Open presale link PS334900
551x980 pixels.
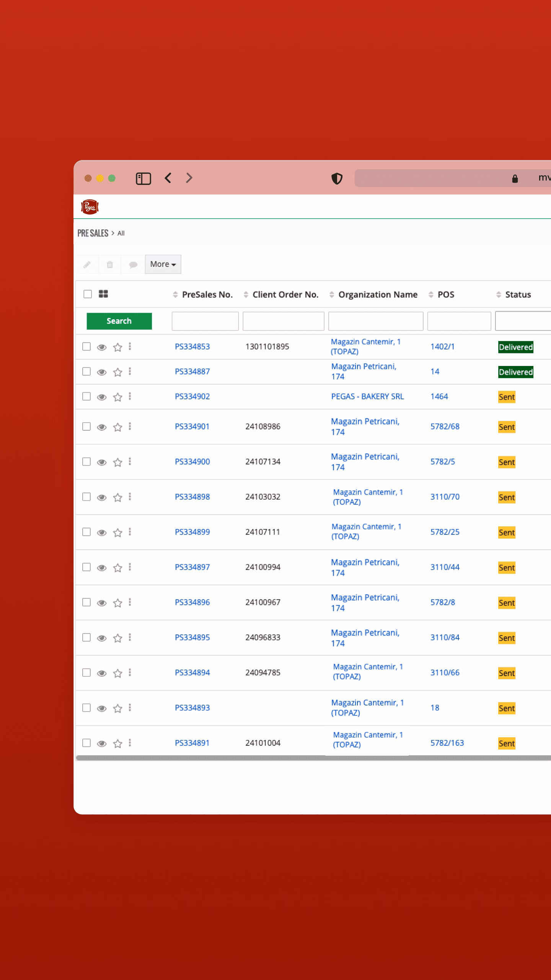pos(192,462)
